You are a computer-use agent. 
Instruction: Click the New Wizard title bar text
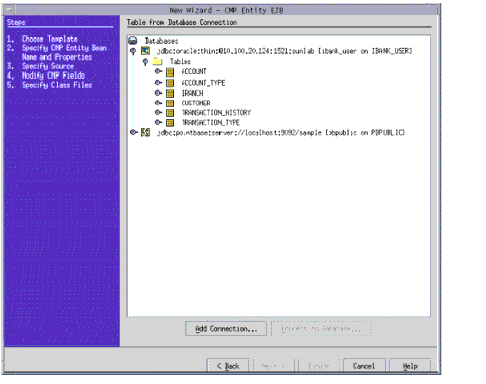pyautogui.click(x=226, y=10)
